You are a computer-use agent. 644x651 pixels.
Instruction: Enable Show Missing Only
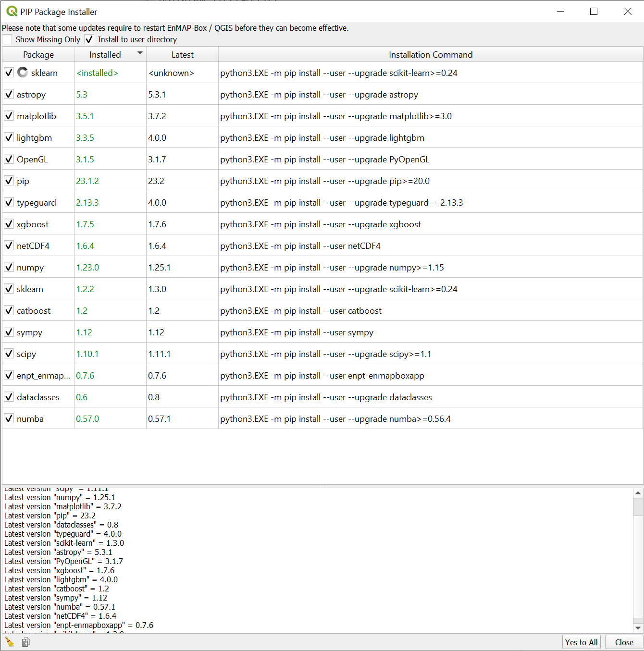[x=7, y=39]
